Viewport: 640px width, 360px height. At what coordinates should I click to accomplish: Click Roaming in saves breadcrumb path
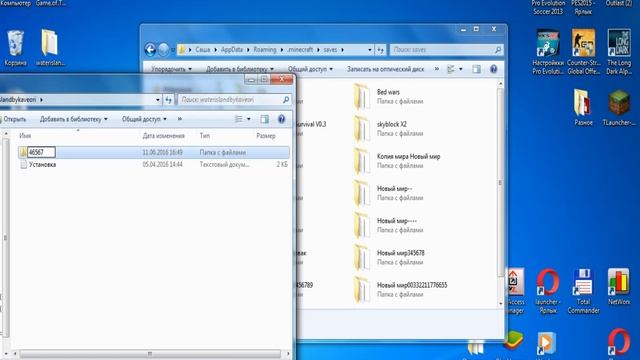264,50
